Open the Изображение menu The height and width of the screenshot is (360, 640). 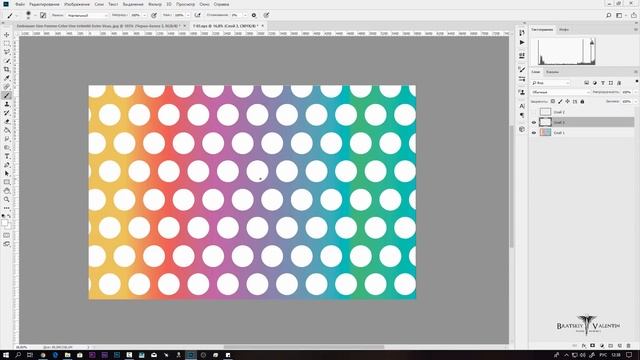[77, 4]
